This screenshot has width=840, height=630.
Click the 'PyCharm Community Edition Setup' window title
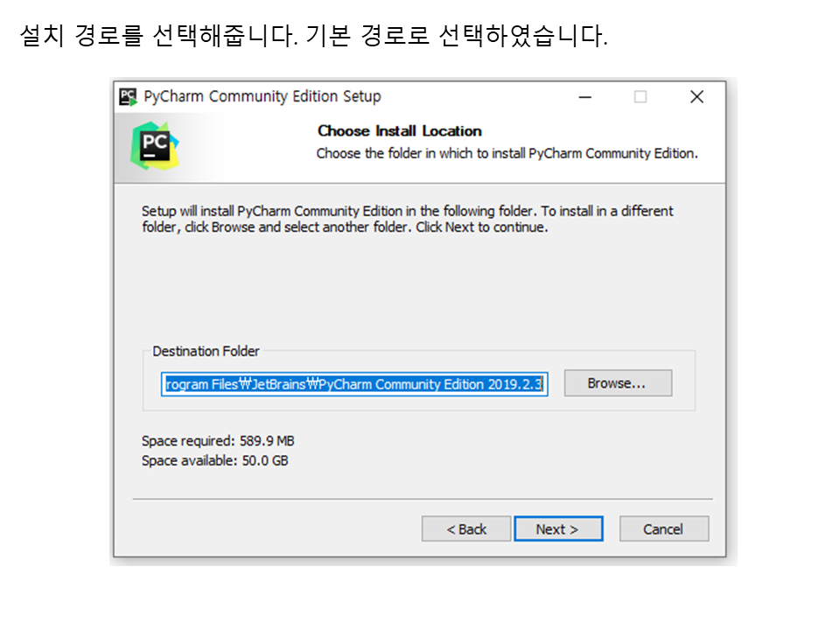262,96
